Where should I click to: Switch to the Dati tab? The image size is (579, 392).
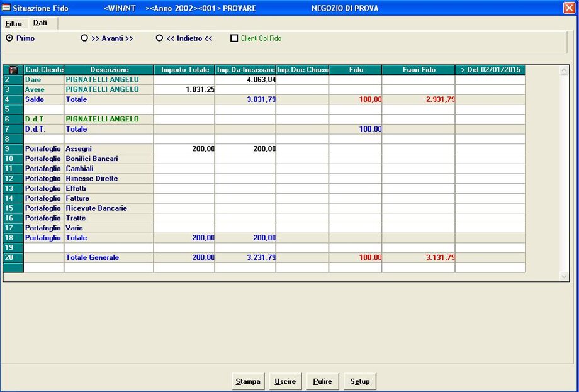click(40, 23)
